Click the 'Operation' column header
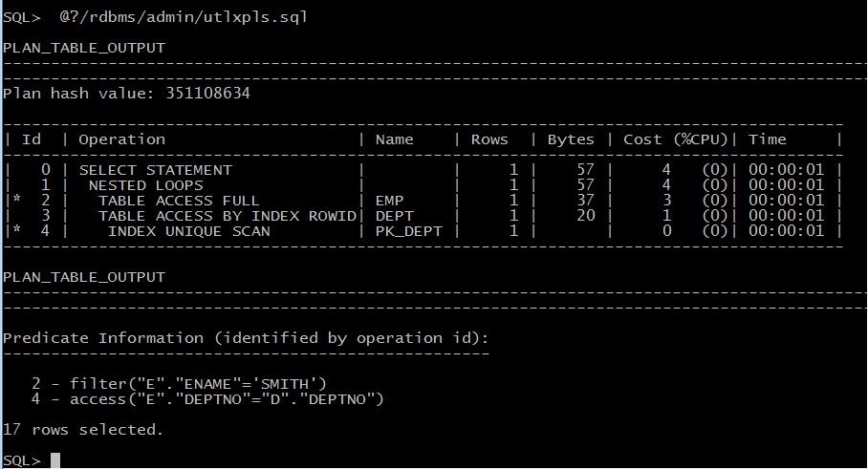 click(x=121, y=139)
